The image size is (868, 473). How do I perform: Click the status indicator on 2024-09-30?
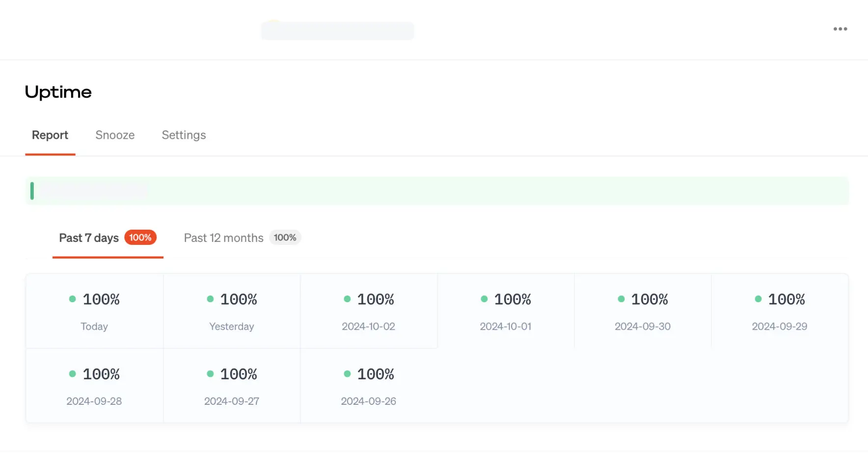click(621, 298)
